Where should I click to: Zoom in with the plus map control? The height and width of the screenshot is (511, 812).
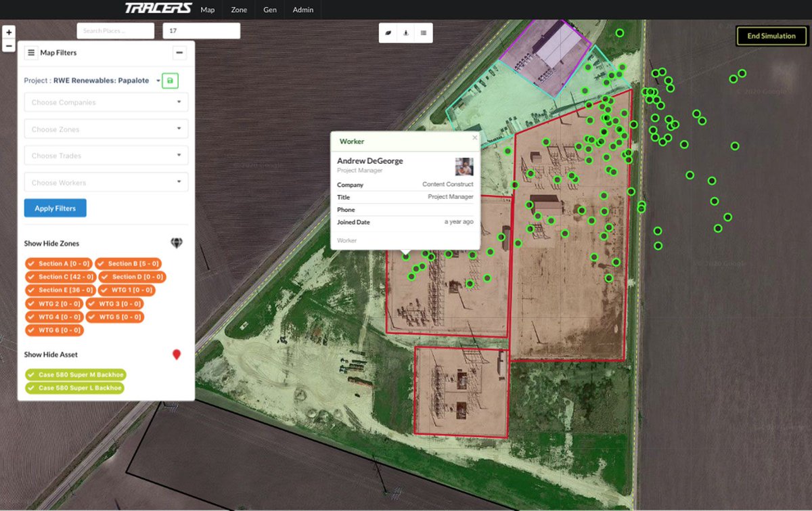pyautogui.click(x=9, y=32)
